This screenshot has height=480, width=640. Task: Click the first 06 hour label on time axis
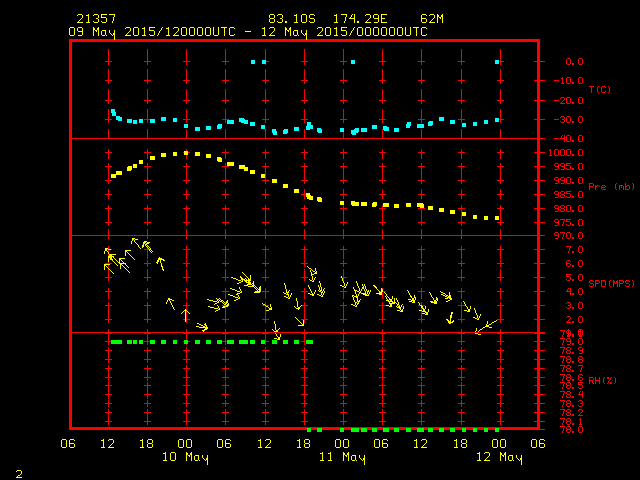pyautogui.click(x=68, y=444)
